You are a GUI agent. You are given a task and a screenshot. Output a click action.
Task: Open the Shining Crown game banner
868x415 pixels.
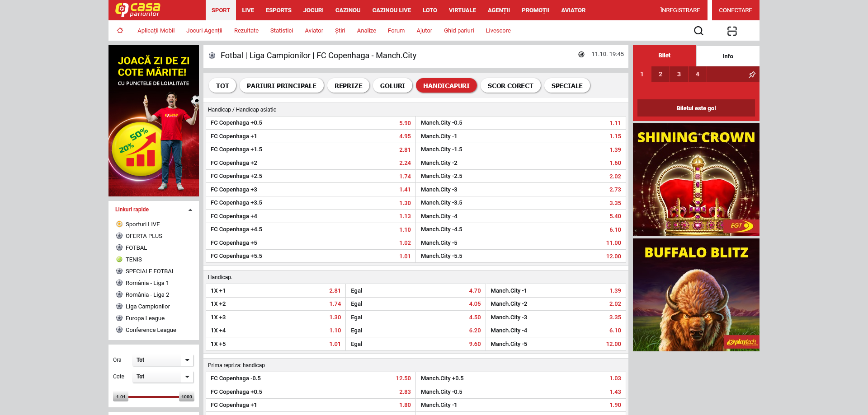click(x=696, y=180)
